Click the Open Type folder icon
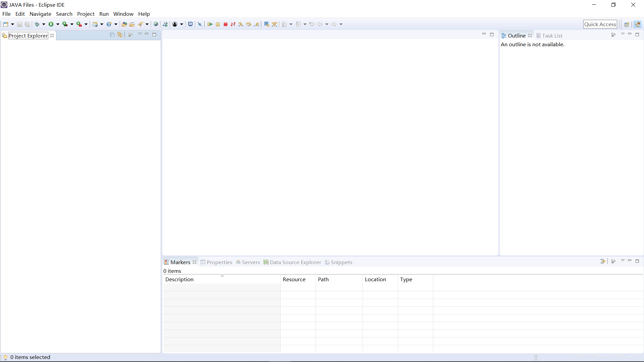 [124, 24]
